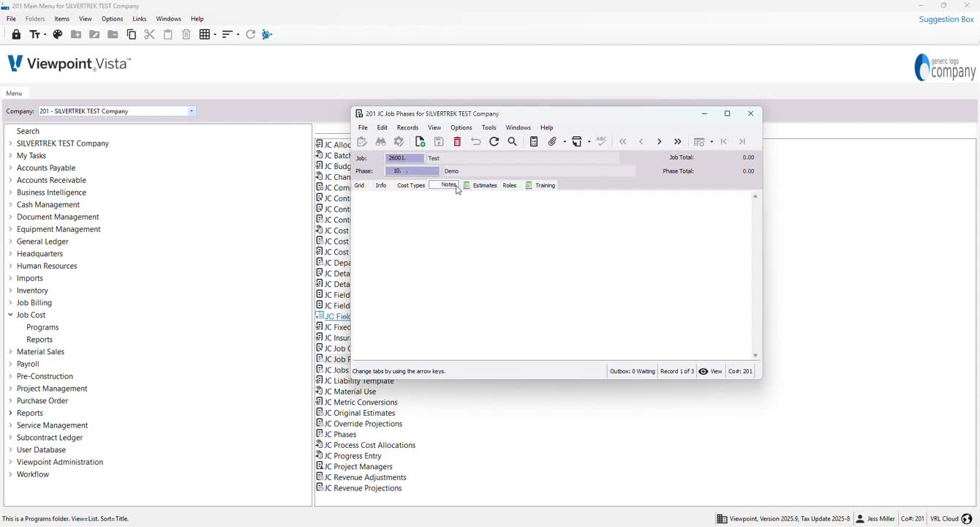Viewport: 980px width, 527px height.
Task: Click the Suggestion Box link
Action: point(946,19)
